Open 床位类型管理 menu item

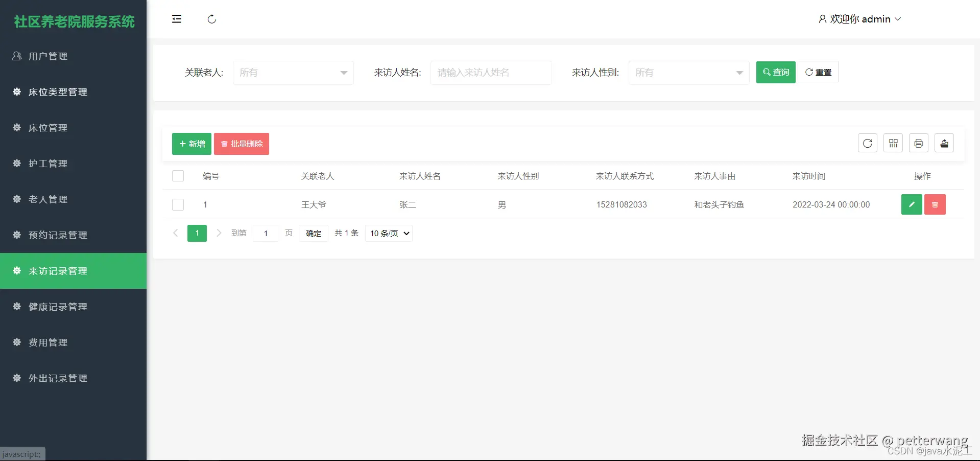(x=73, y=92)
